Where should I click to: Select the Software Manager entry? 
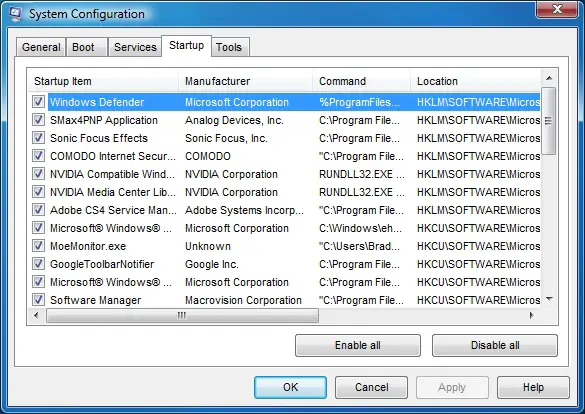tap(96, 300)
